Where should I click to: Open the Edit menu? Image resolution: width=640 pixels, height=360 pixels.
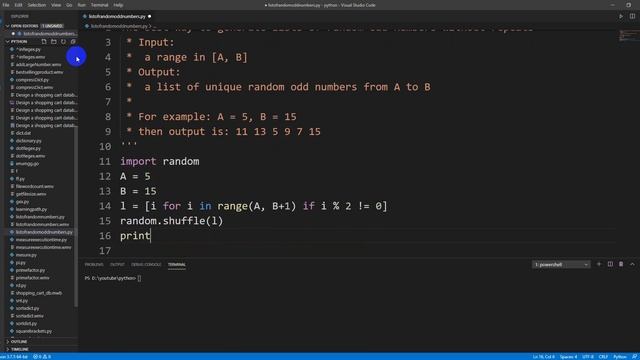point(18,5)
